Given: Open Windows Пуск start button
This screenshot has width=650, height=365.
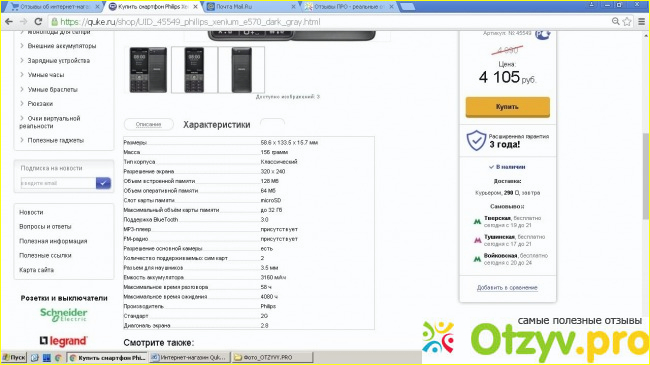Looking at the screenshot, I should (14, 357).
